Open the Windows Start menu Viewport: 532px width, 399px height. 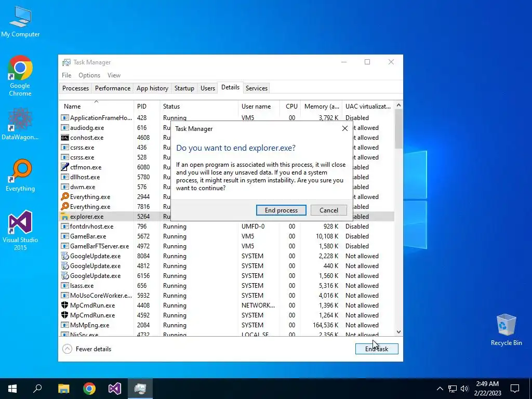[x=12, y=389]
